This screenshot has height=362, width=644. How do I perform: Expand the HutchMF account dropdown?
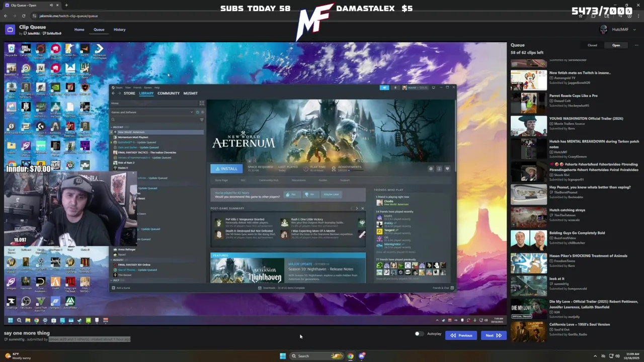634,29
